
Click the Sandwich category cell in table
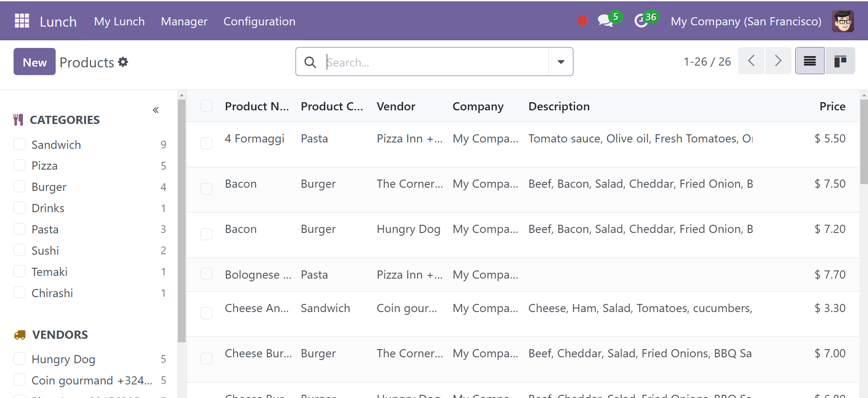tap(325, 308)
